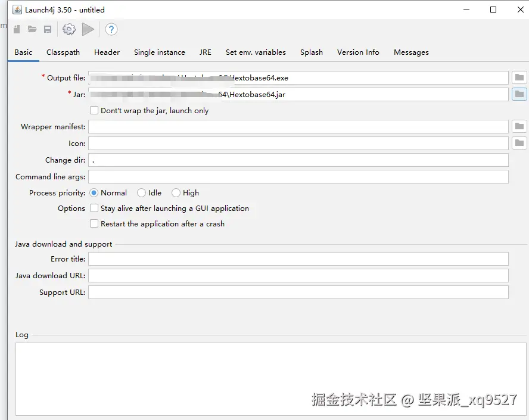Create a new configuration via toolbar icon

point(17,29)
